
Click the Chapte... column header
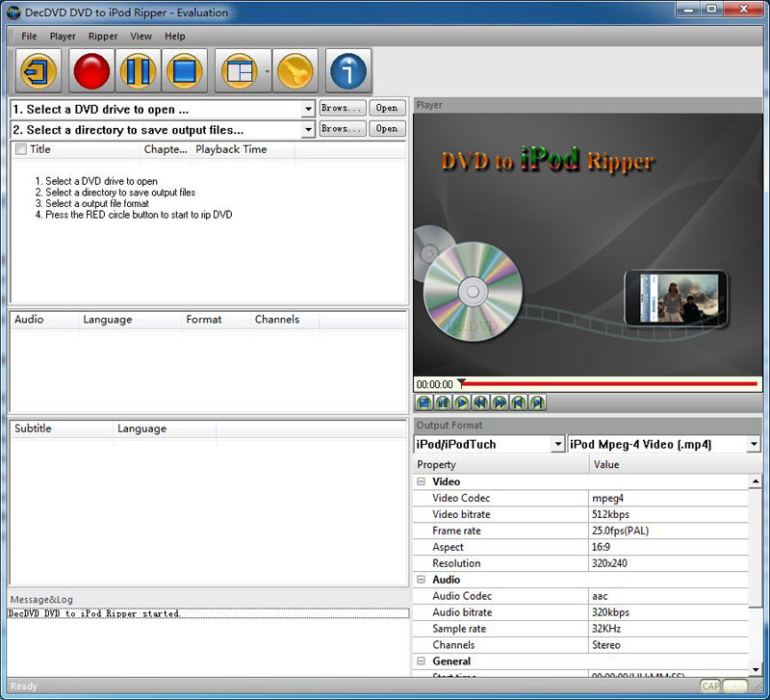click(x=166, y=149)
